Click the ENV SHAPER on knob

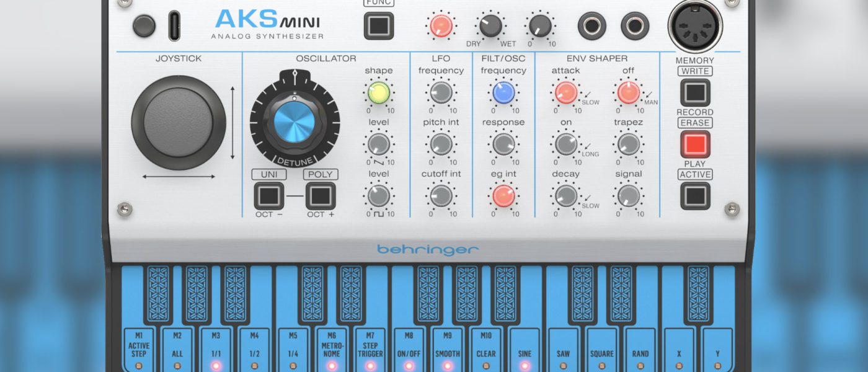pos(566,144)
